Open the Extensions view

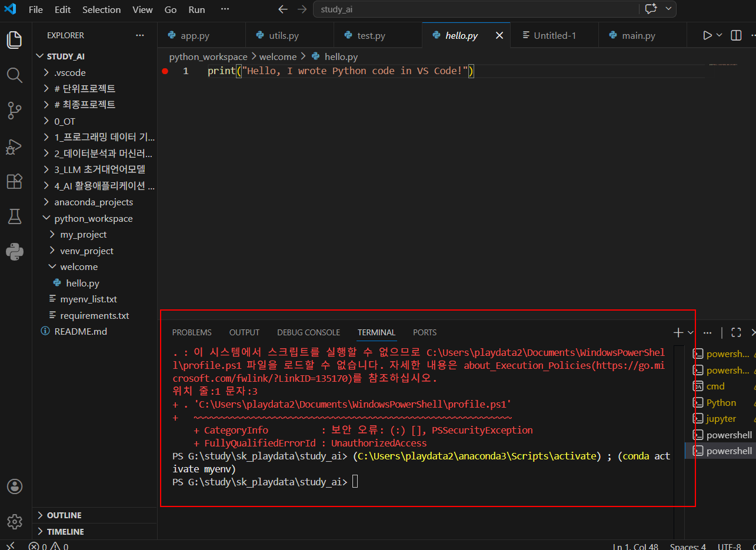tap(14, 181)
